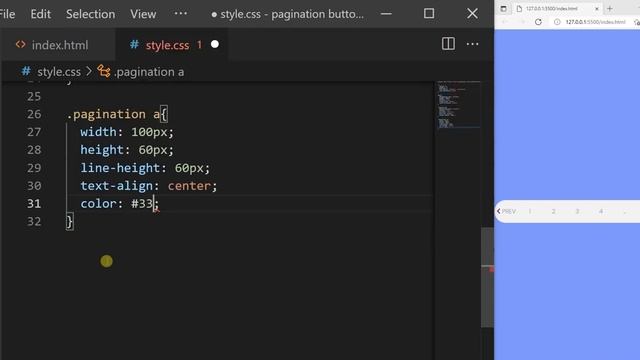Click the closing brace on line 32
This screenshot has width=640, height=360.
(x=70, y=222)
